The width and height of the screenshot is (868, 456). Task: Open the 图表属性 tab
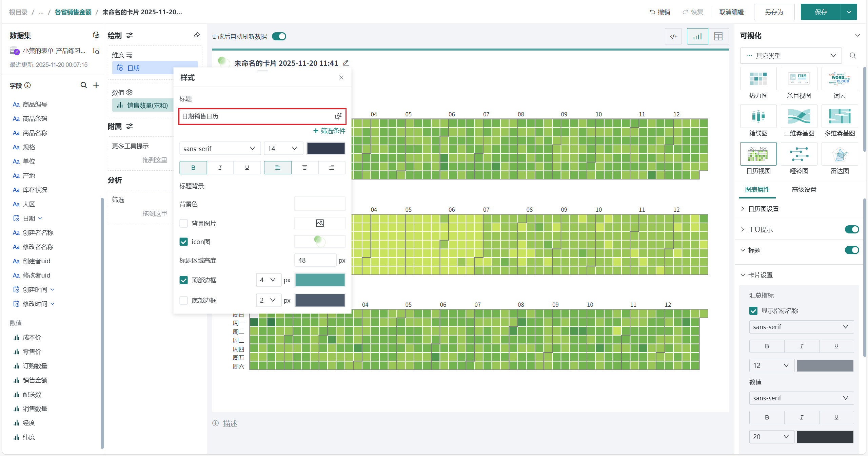click(757, 190)
